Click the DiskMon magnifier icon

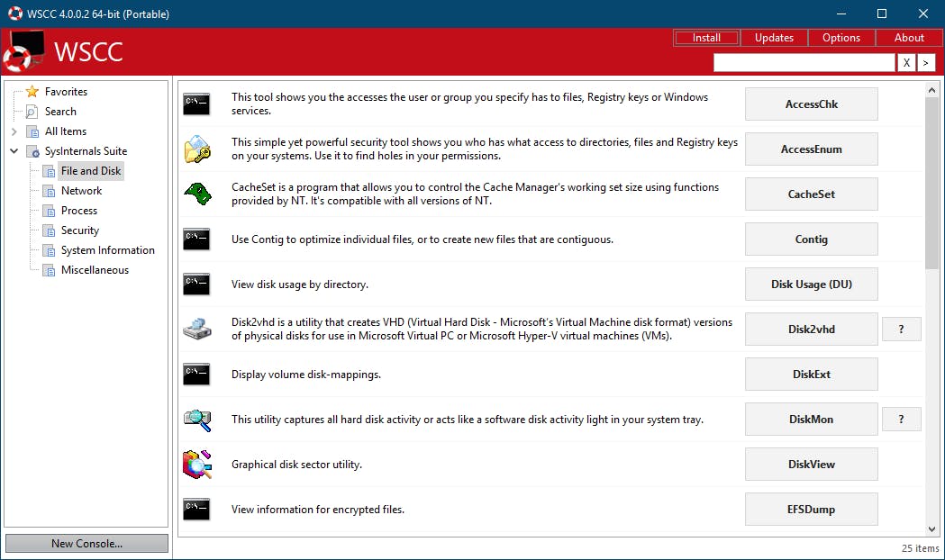coord(197,420)
